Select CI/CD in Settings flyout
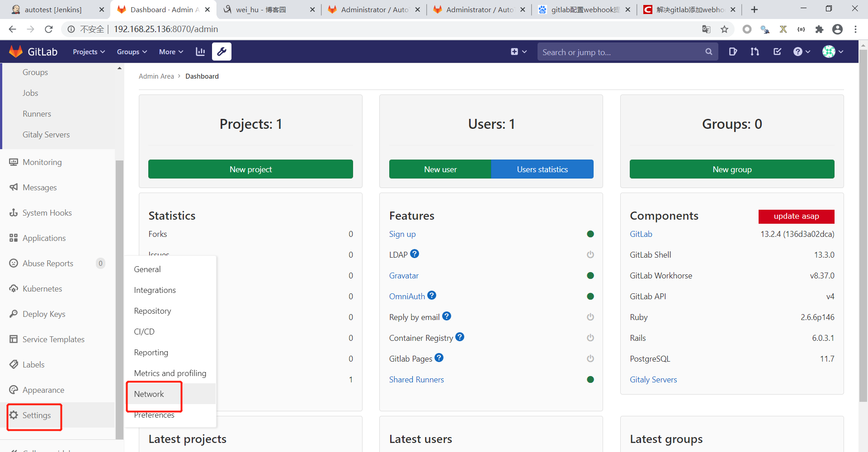868x452 pixels. pyautogui.click(x=171, y=331)
